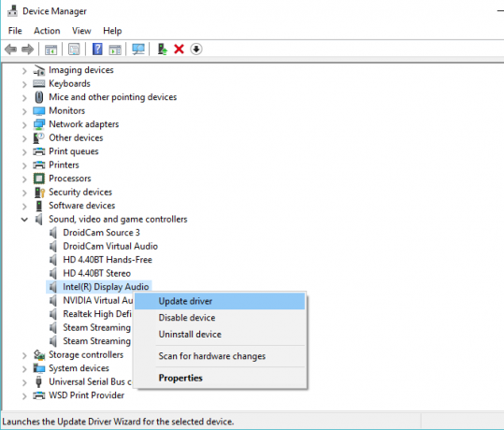The width and height of the screenshot is (504, 430).
Task: Select Intel(R) Display Audio device
Action: [x=106, y=287]
